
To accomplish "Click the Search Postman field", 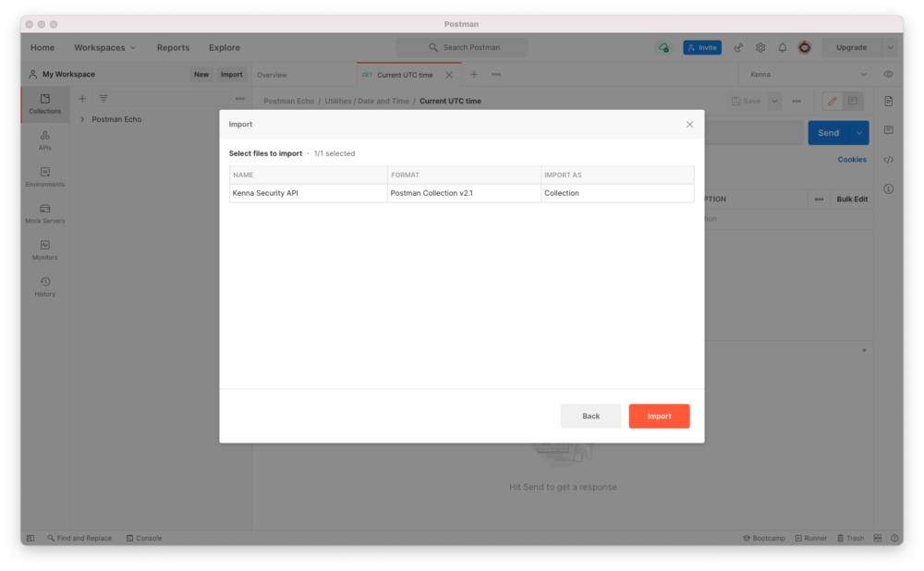I will click(463, 47).
